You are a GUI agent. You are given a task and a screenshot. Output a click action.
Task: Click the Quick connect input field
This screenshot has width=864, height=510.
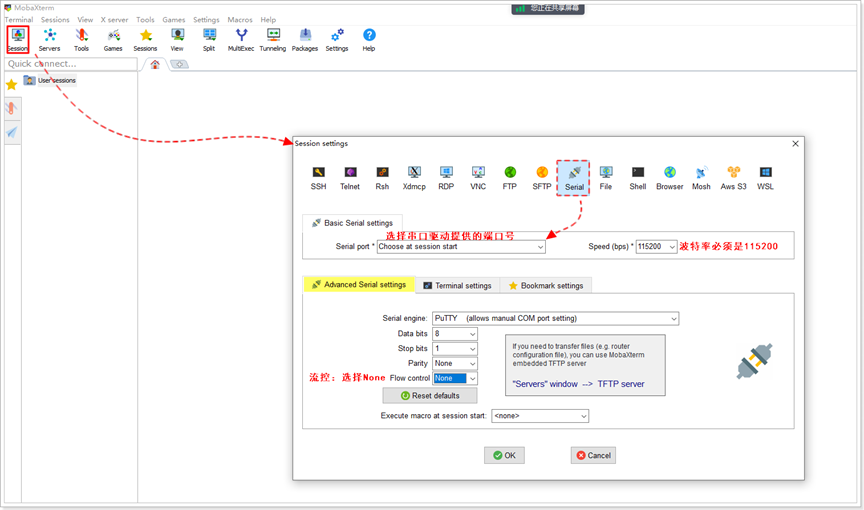(71, 64)
